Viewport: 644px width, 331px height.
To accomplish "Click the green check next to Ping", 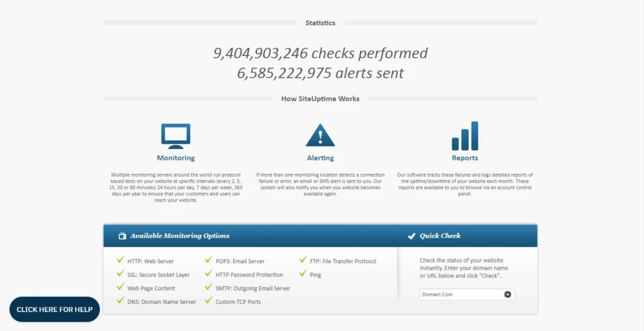I will pyautogui.click(x=303, y=273).
